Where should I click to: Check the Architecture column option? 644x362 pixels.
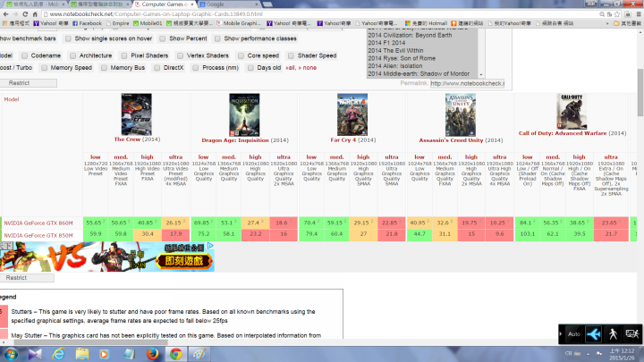click(72, 55)
